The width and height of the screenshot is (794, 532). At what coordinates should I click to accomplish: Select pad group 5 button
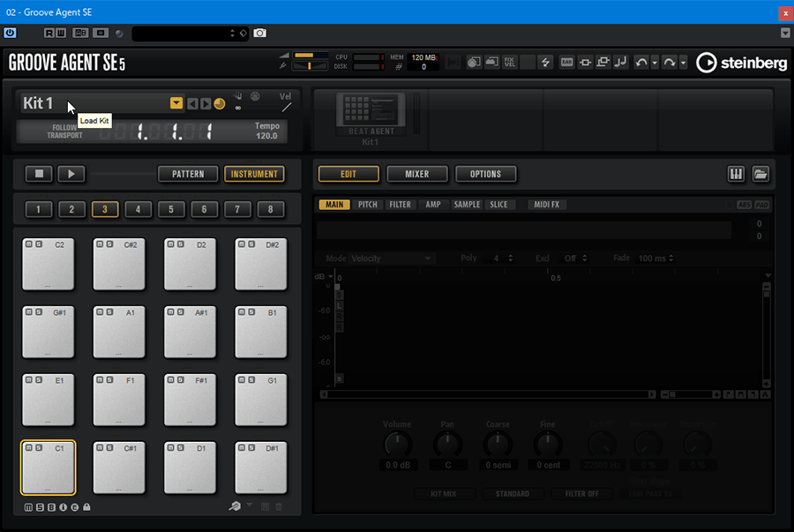171,209
